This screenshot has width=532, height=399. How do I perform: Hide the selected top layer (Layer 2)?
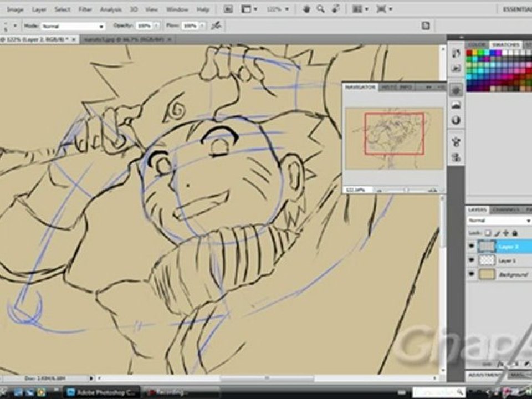pyautogui.click(x=471, y=246)
